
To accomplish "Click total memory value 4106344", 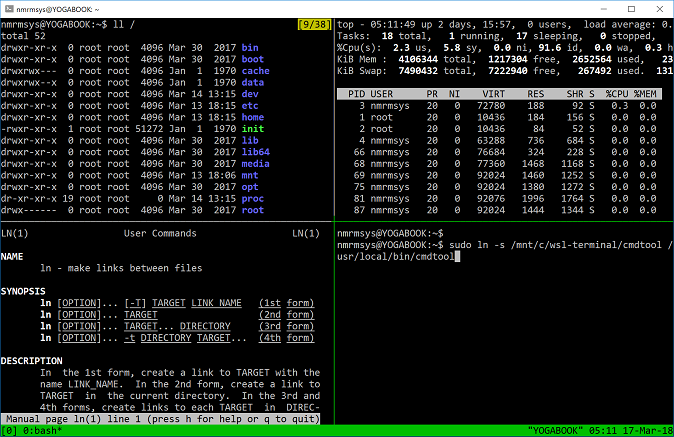I will click(x=418, y=59).
